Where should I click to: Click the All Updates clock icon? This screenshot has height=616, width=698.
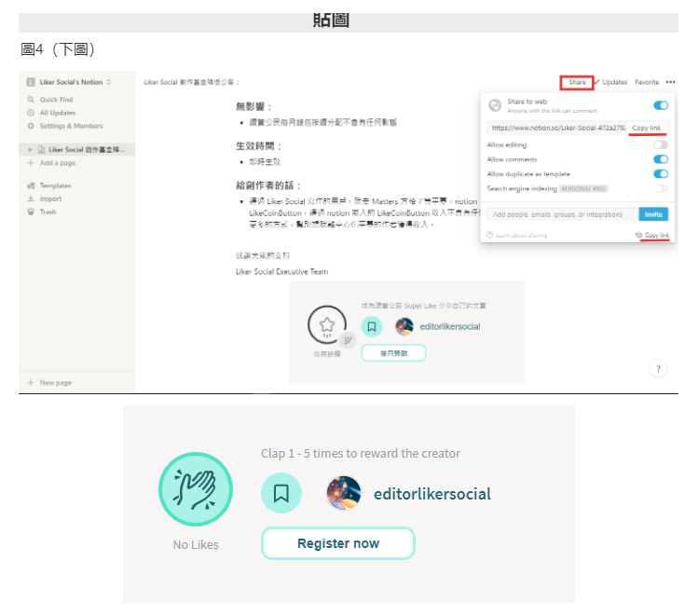tap(31, 113)
